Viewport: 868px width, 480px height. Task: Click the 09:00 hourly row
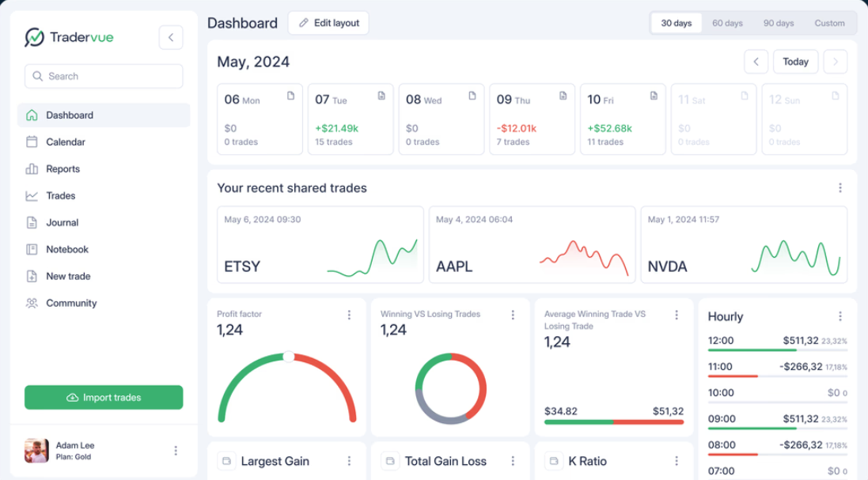point(777,421)
